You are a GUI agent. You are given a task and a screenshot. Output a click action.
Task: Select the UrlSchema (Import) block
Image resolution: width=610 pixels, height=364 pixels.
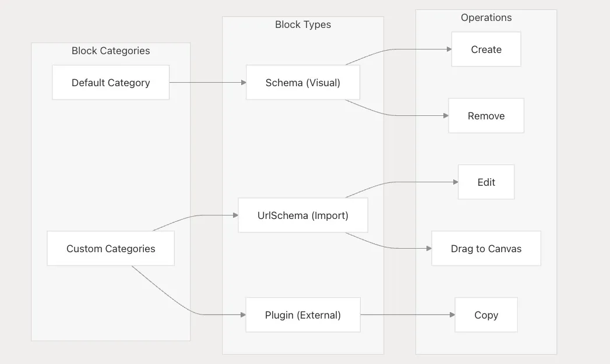(303, 215)
